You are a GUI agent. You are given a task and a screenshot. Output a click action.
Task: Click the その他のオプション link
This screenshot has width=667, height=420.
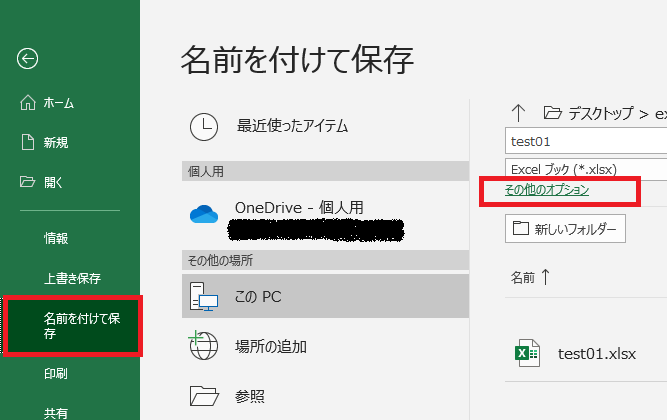click(546, 189)
